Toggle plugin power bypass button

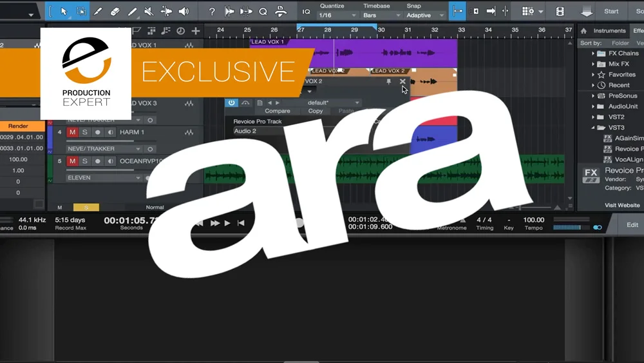(232, 103)
